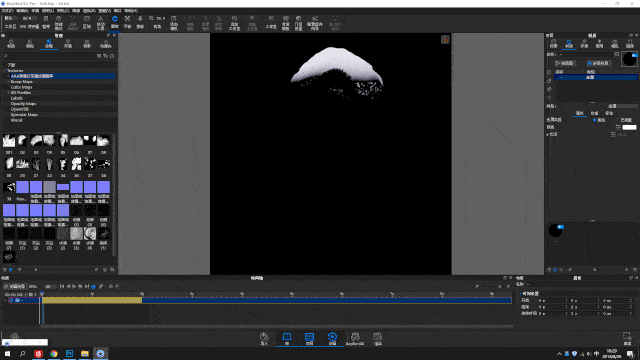This screenshot has width=640, height=360.
Task: Click the material preview ball
Action: (629, 60)
